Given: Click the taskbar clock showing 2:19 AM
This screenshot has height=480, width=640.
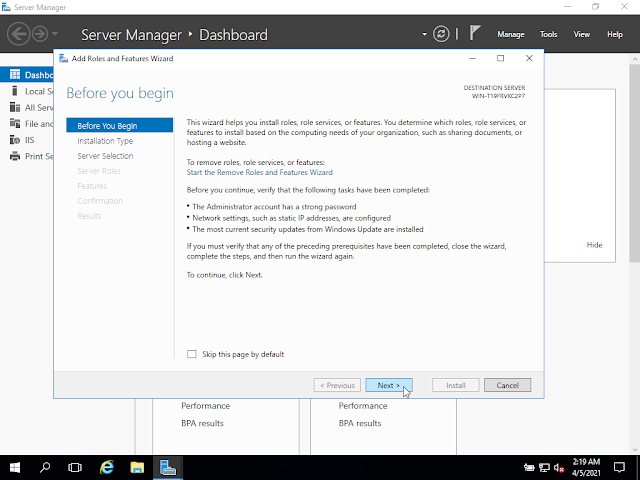Looking at the screenshot, I should coord(586,467).
